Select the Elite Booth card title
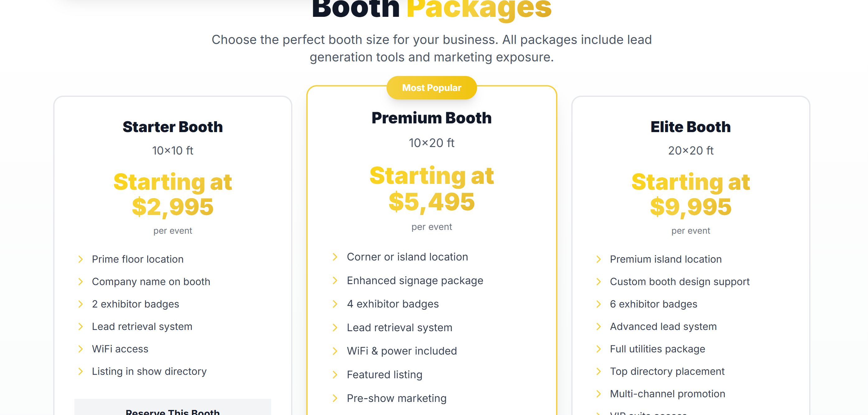 (x=691, y=127)
